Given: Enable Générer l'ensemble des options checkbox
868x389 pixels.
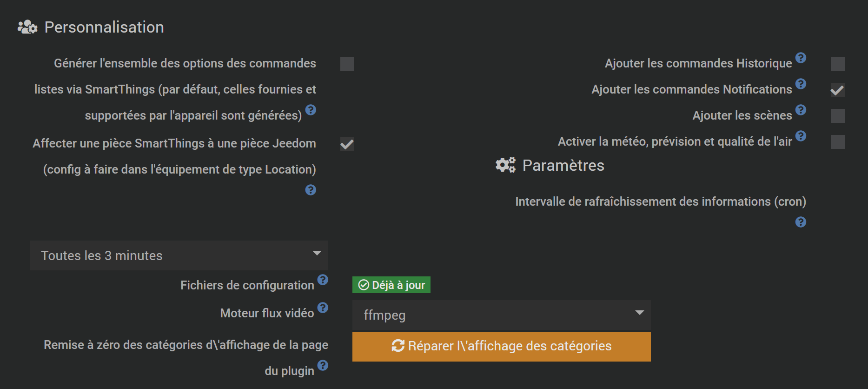Looking at the screenshot, I should pos(347,64).
